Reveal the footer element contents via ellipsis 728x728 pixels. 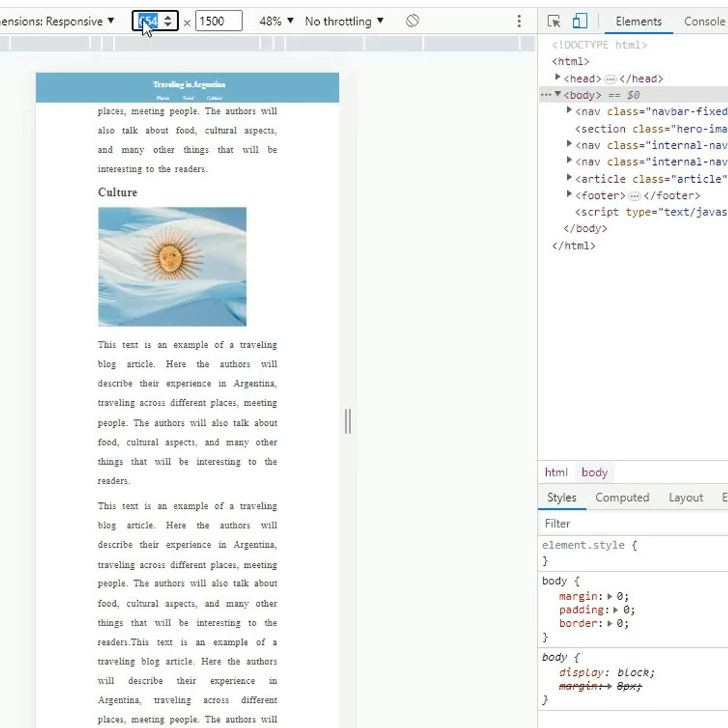[635, 195]
